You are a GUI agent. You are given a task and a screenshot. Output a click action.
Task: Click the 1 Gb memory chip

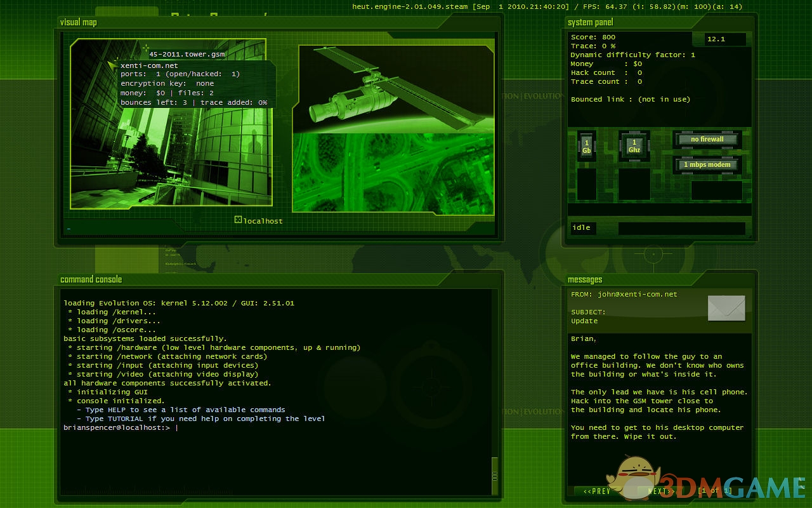pyautogui.click(x=586, y=147)
